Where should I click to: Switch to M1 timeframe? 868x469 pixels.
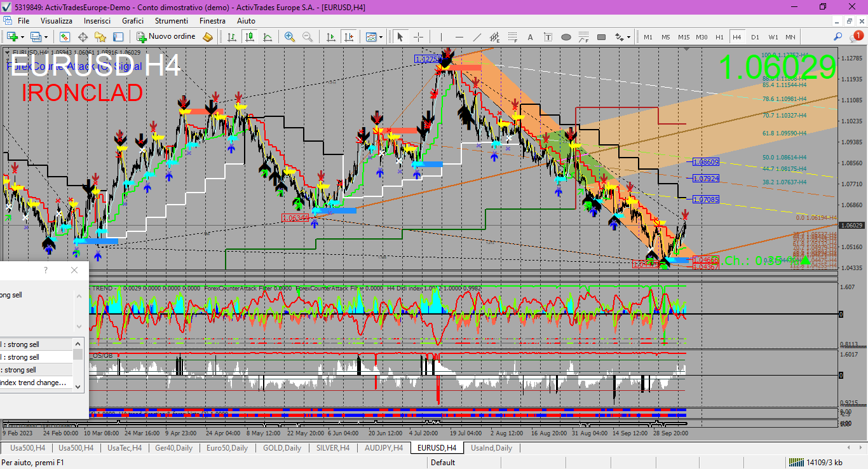click(x=648, y=37)
